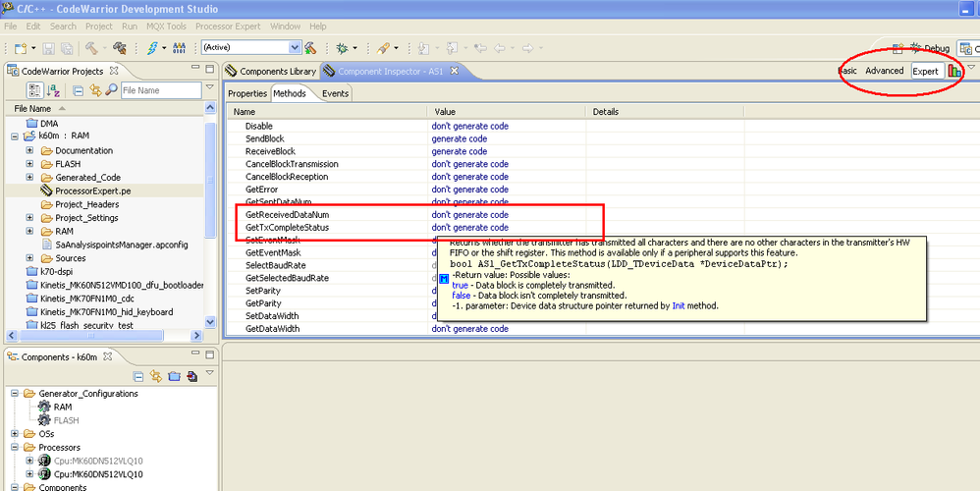Expand the OSs folder in Components panel
The height and width of the screenshot is (491, 980).
pyautogui.click(x=15, y=433)
